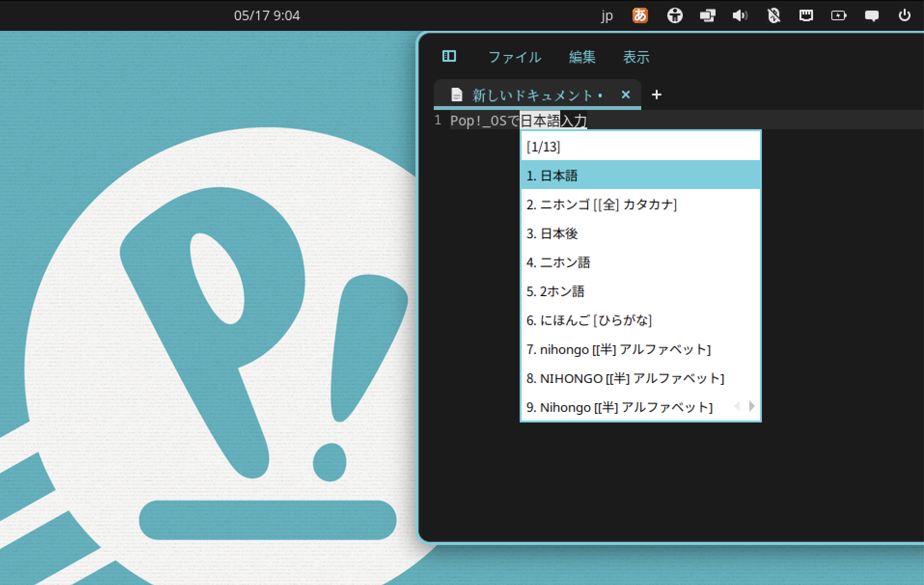
Task: Open the display/workspaces applet in top panel
Action: (x=707, y=15)
